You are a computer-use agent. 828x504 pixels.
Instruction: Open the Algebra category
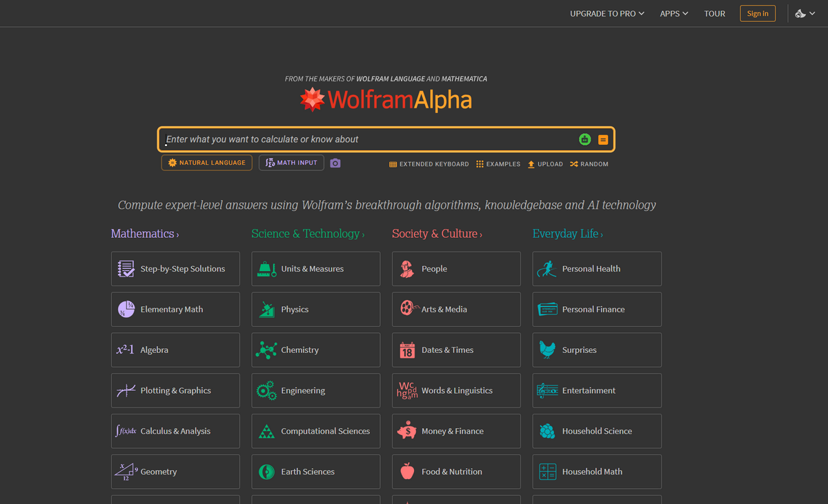pyautogui.click(x=175, y=350)
